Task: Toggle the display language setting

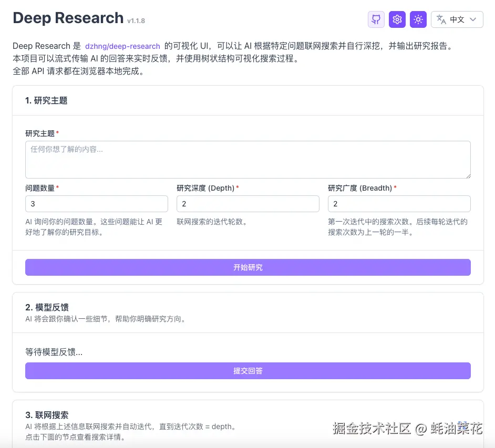Action: click(457, 19)
